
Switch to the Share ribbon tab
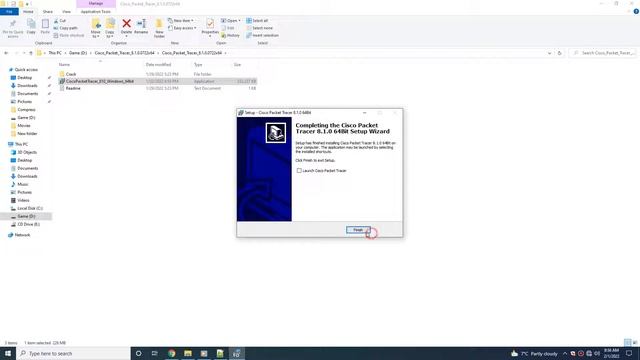48,12
